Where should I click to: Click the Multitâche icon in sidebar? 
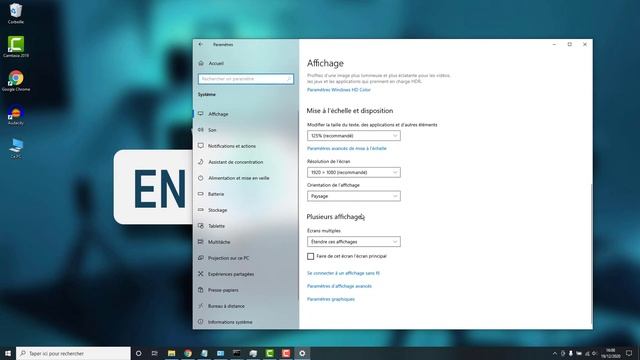click(200, 242)
